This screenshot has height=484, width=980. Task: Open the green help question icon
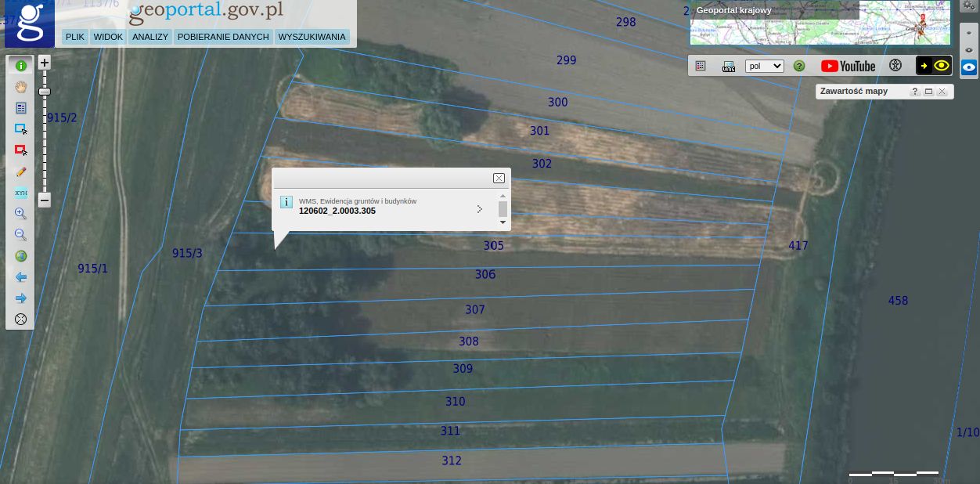point(799,66)
